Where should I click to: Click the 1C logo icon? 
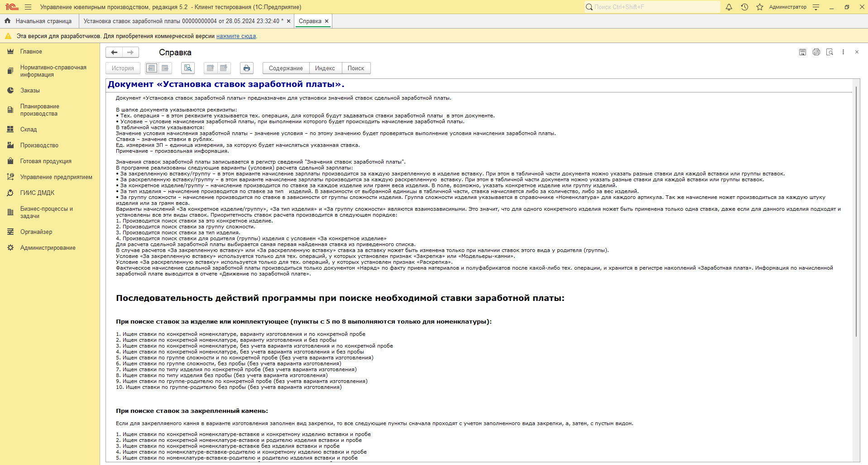coord(12,7)
